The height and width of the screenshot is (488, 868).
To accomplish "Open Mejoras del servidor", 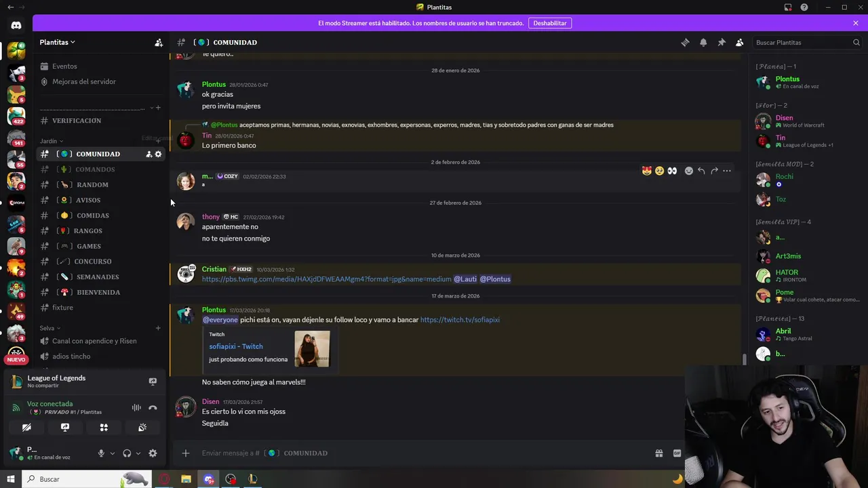I will (84, 81).
